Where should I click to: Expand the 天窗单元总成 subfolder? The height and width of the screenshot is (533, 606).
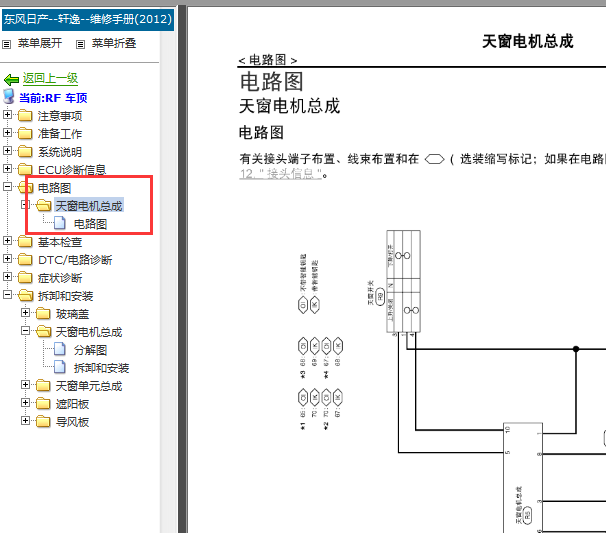[26, 385]
